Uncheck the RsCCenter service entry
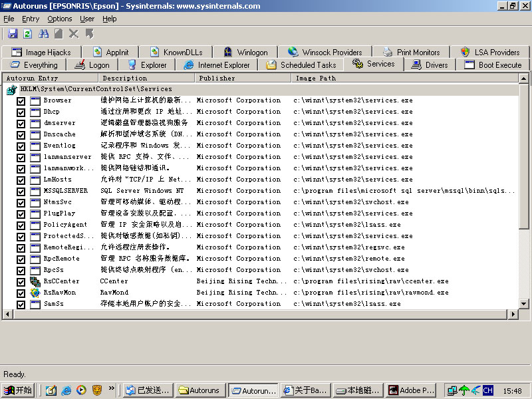532x399 pixels. 21,282
